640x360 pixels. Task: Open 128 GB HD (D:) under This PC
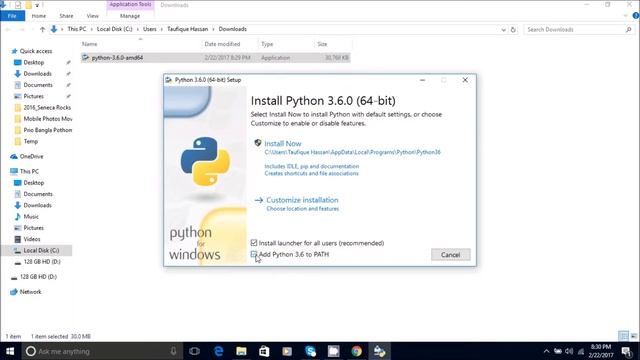tap(42, 262)
